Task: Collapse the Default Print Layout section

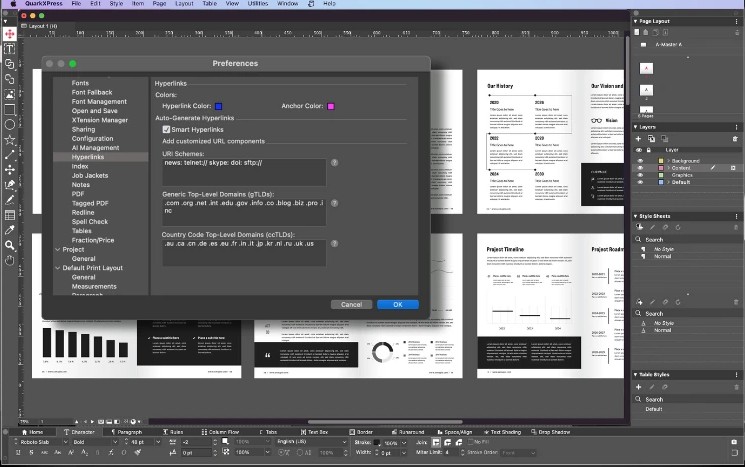Action: 57,268
